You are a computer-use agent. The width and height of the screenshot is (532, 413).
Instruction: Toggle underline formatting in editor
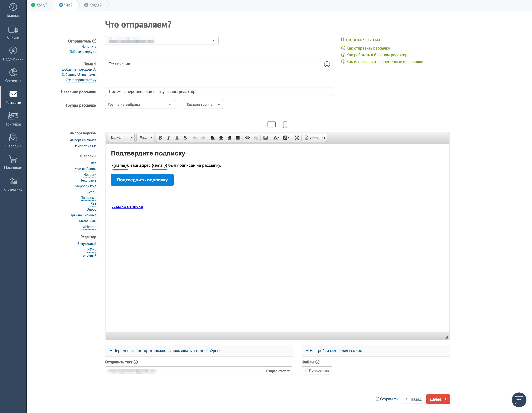tap(177, 138)
